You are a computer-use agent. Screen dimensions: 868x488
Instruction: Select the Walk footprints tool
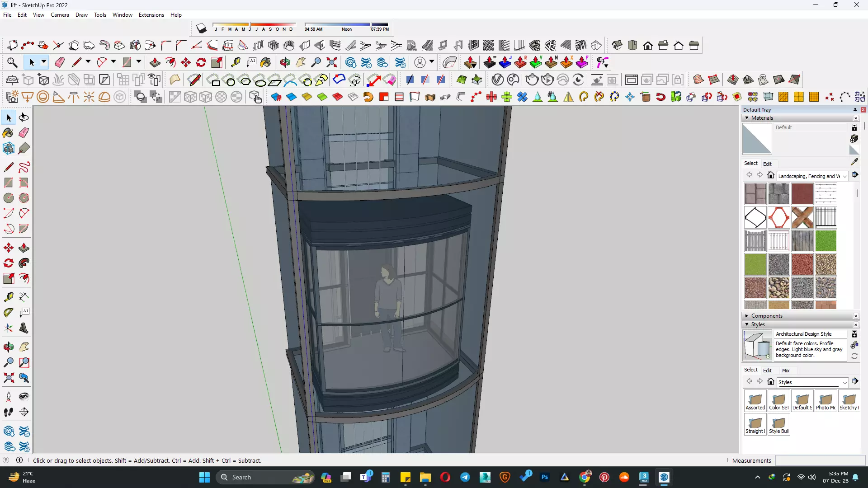tap(9, 412)
